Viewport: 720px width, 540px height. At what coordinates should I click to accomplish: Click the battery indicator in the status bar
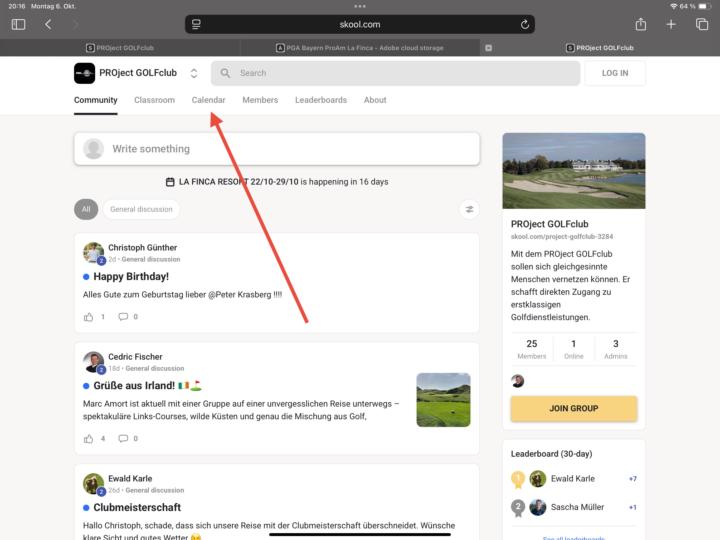pyautogui.click(x=705, y=6)
